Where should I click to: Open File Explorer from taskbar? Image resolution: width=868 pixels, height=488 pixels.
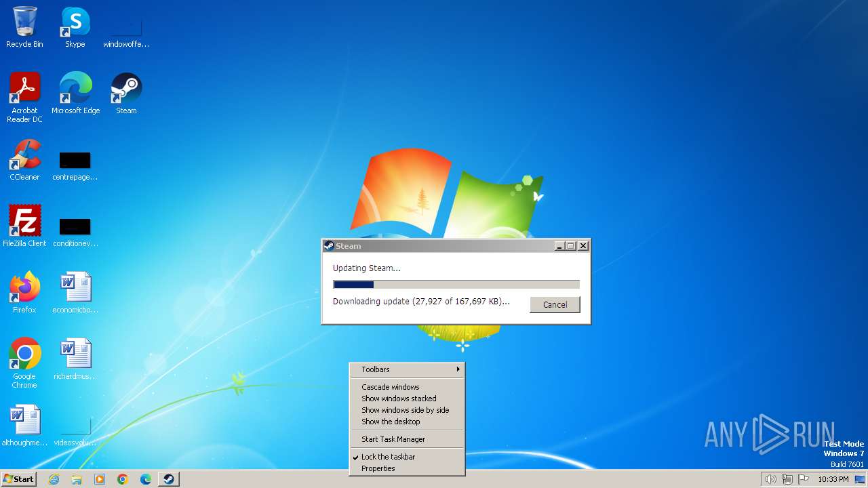click(77, 479)
